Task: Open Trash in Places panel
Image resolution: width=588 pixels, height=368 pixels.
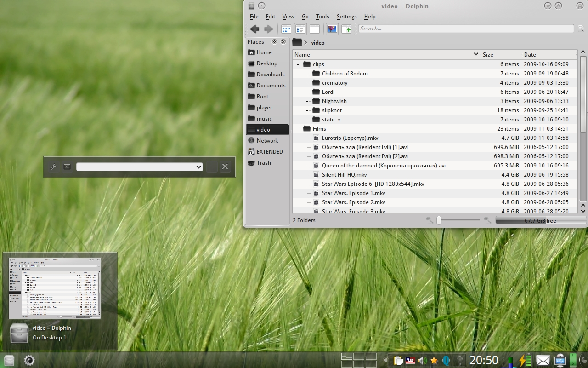Action: tap(267, 163)
